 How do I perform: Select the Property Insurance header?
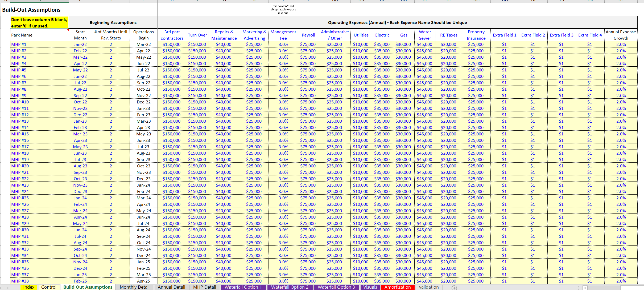point(476,35)
